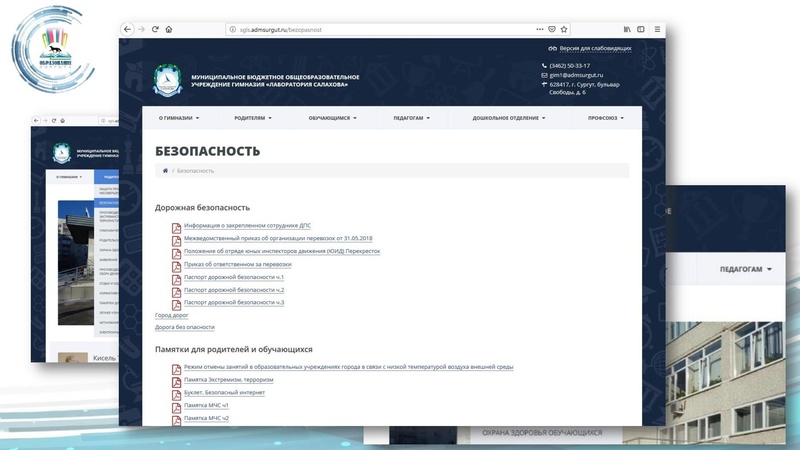The width and height of the screenshot is (800, 450).
Task: Open Паспорт дорожной безопасности ч.3 link
Action: point(234,303)
